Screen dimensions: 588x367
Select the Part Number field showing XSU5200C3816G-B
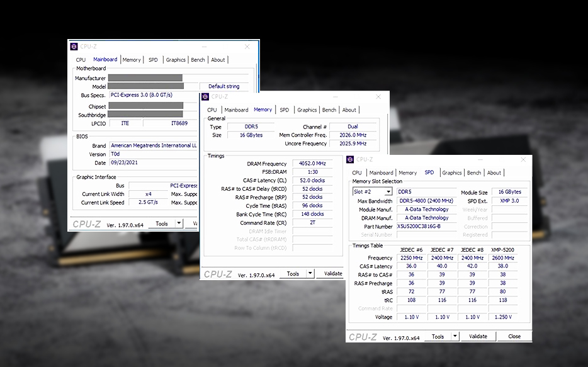point(427,226)
